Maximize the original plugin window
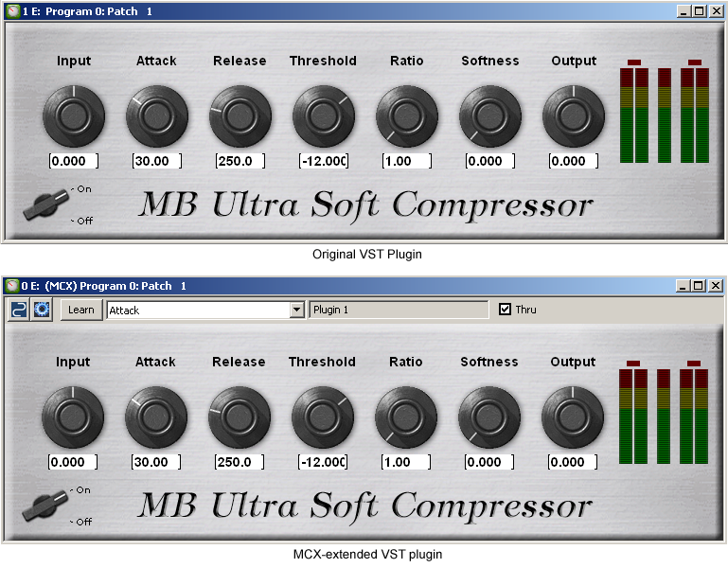This screenshot has width=728, height=568. (699, 10)
